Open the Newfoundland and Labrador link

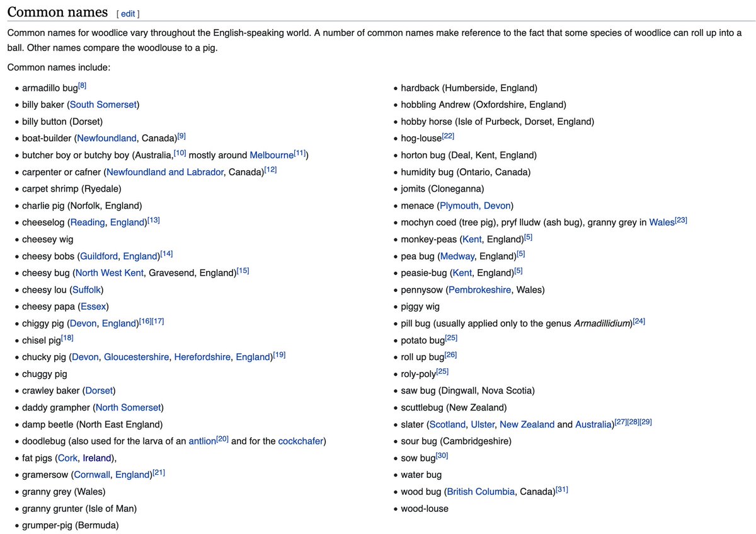(x=164, y=172)
